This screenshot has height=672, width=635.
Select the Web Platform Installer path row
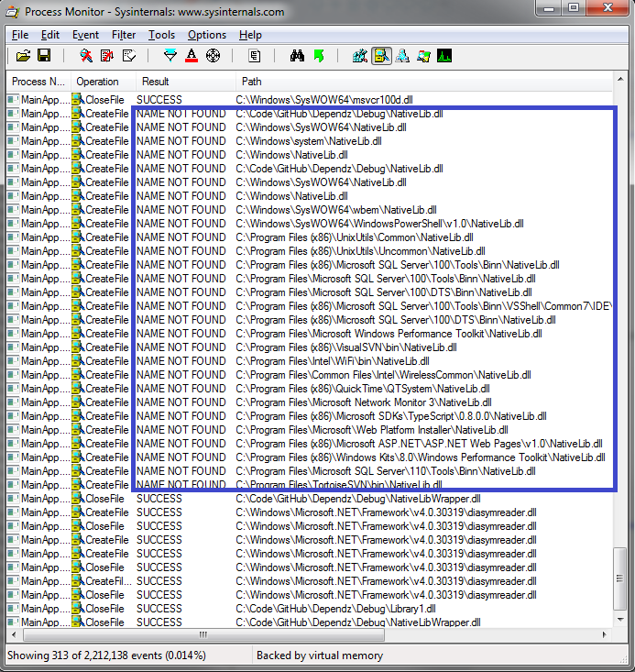click(x=309, y=429)
